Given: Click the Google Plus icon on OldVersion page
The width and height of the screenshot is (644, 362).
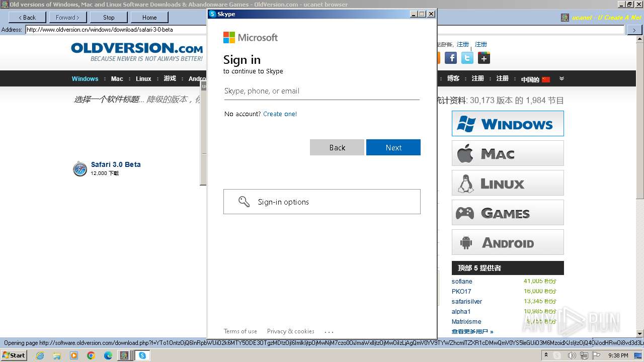Looking at the screenshot, I should [484, 58].
